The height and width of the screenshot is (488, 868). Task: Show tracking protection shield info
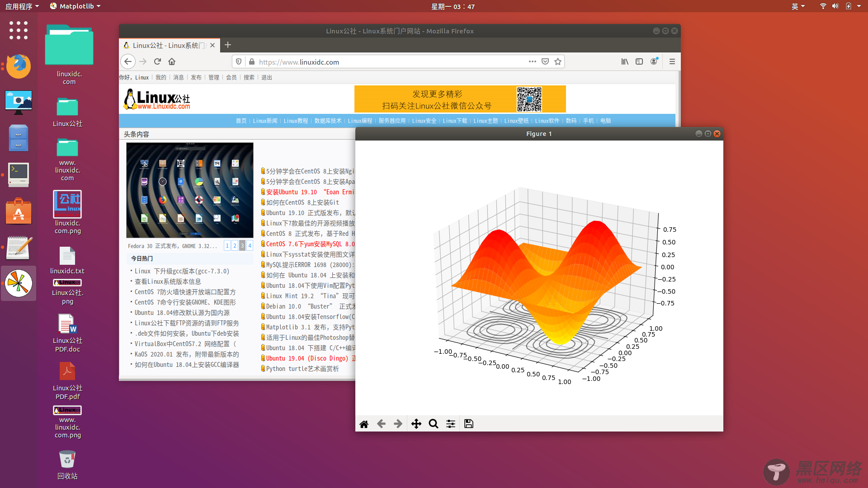239,61
